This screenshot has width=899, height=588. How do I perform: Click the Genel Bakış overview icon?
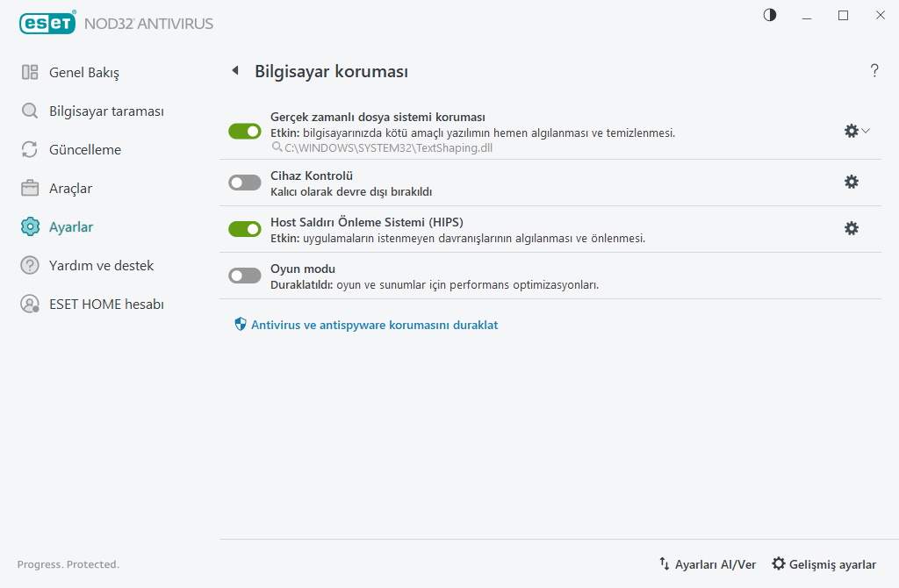coord(30,72)
